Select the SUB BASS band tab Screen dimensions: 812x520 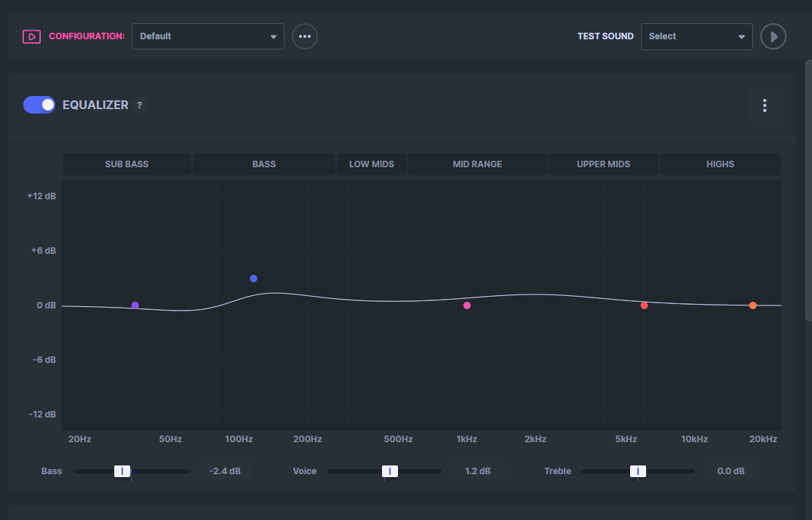(127, 164)
